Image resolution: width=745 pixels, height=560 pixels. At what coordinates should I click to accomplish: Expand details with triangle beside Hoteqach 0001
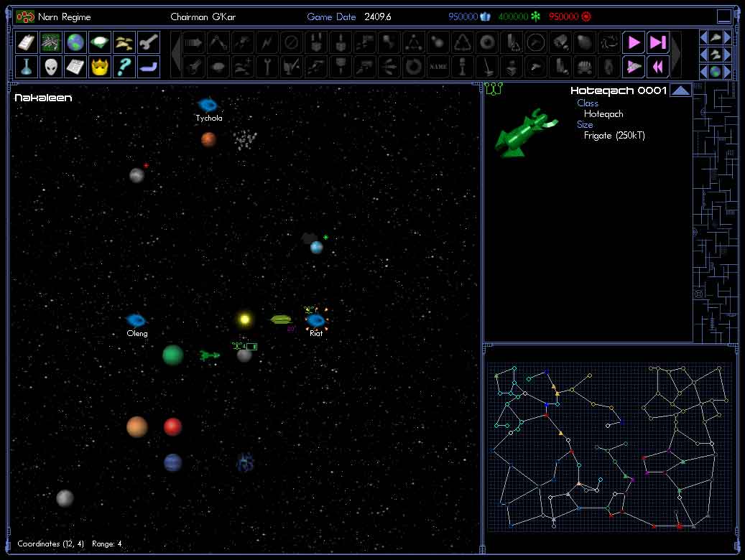click(x=680, y=90)
